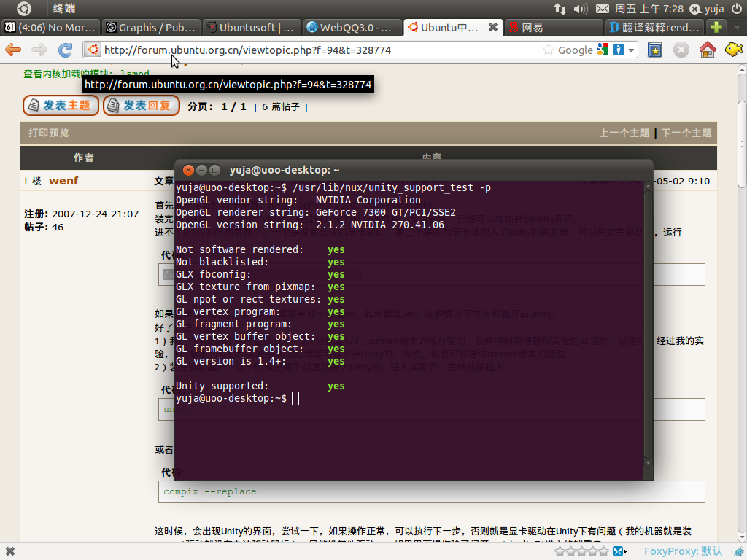Switch to the WebQQ3.0 tab
This screenshot has height=560, width=747.
click(352, 27)
